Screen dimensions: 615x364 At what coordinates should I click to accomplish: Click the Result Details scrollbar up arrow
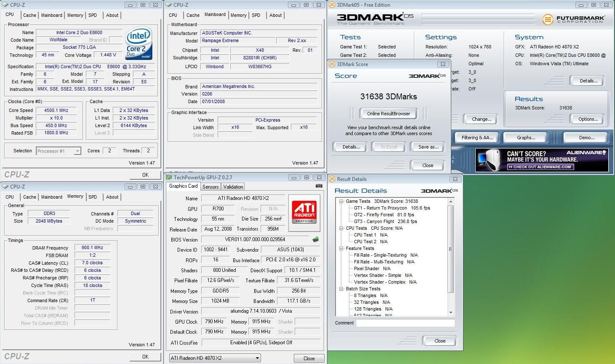[x=451, y=202]
